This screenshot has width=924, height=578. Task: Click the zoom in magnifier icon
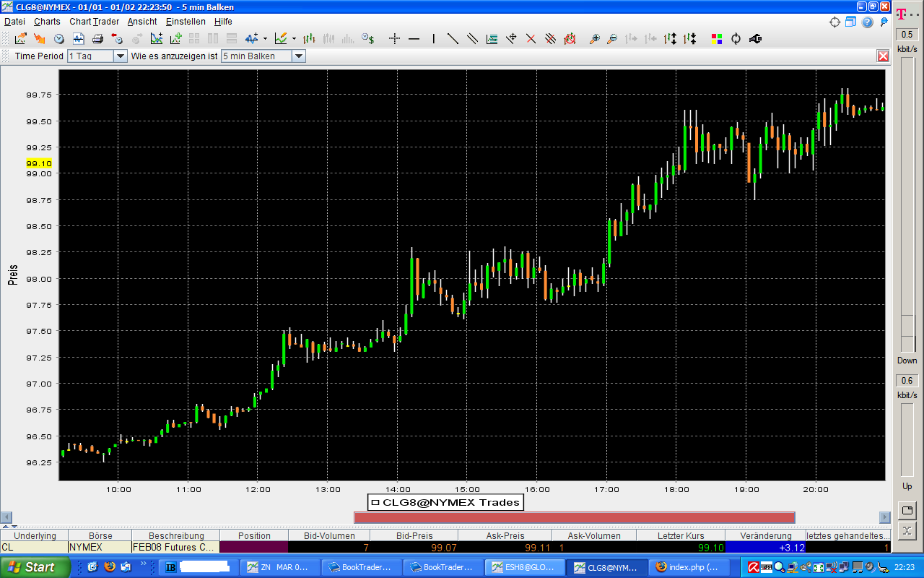(x=594, y=38)
